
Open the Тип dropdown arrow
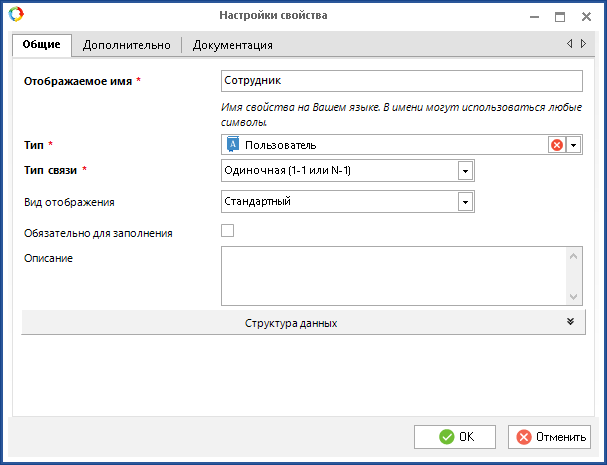click(573, 145)
